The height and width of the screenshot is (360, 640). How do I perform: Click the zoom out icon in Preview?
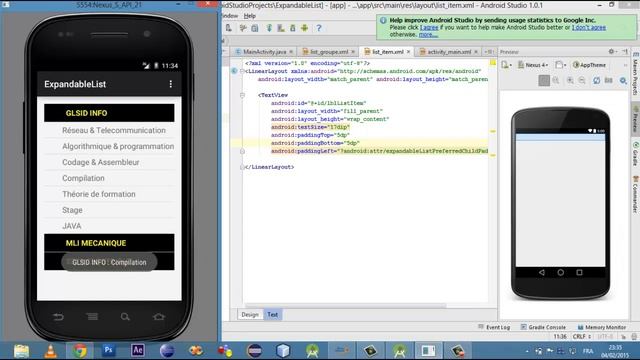(x=582, y=80)
